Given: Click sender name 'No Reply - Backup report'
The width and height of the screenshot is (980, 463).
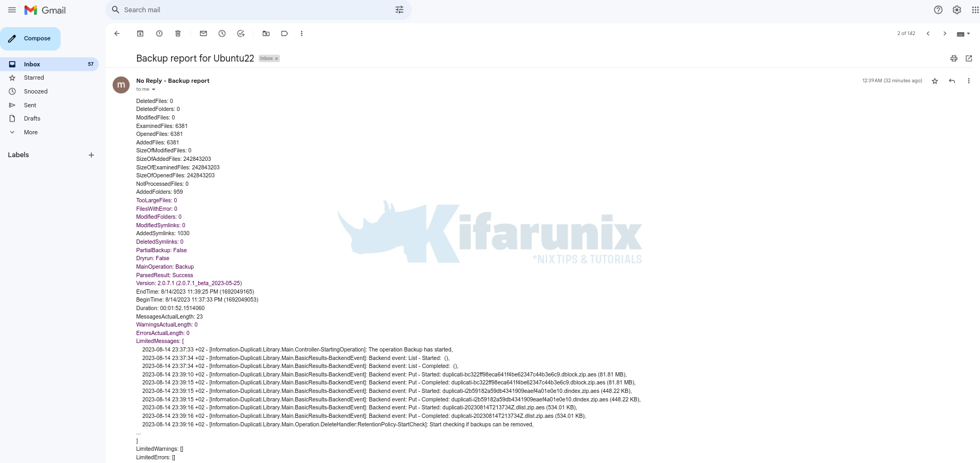Looking at the screenshot, I should [x=173, y=81].
